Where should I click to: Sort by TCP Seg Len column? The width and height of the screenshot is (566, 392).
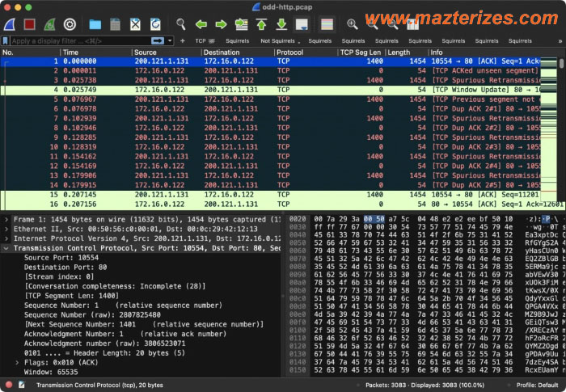[361, 53]
